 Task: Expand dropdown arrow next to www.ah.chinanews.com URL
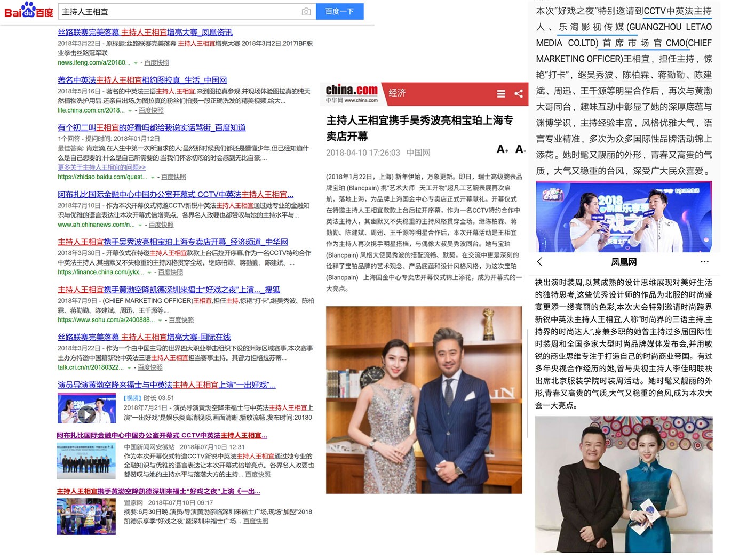(x=140, y=225)
